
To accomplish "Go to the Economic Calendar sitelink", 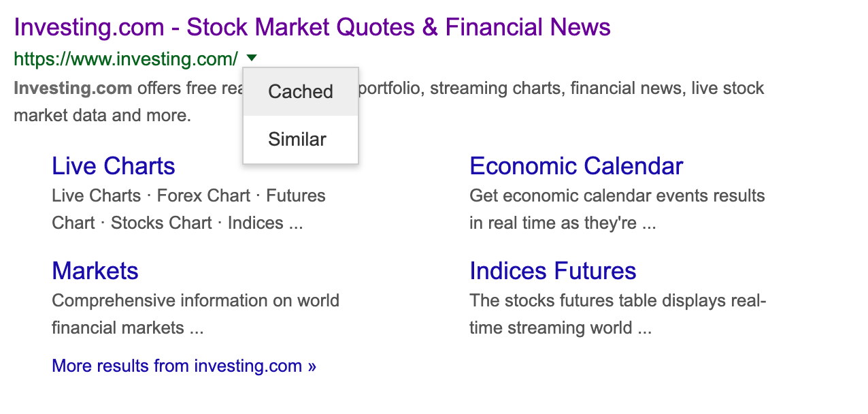I will [575, 166].
